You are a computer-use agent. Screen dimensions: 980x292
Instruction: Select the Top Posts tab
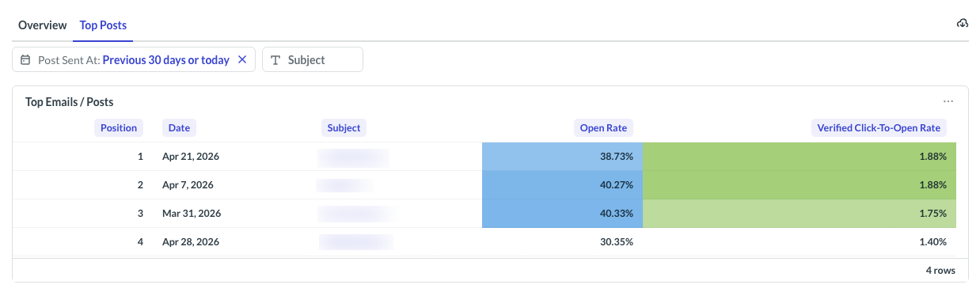(x=103, y=25)
